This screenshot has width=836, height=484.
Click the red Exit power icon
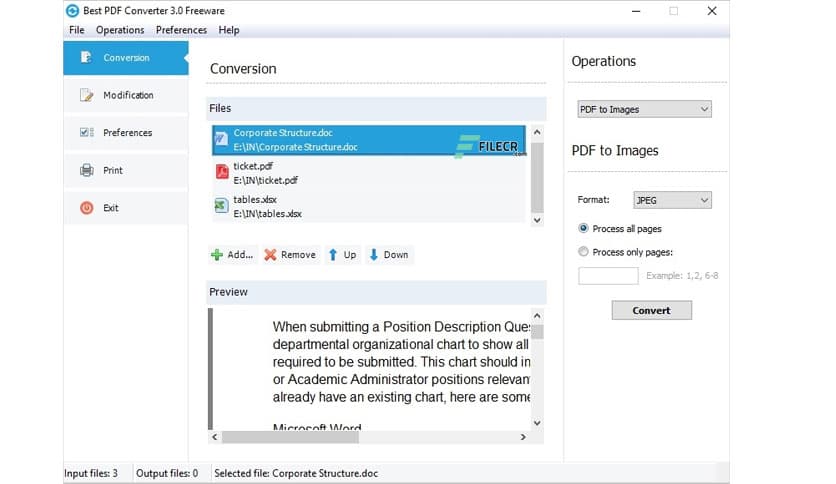(86, 208)
